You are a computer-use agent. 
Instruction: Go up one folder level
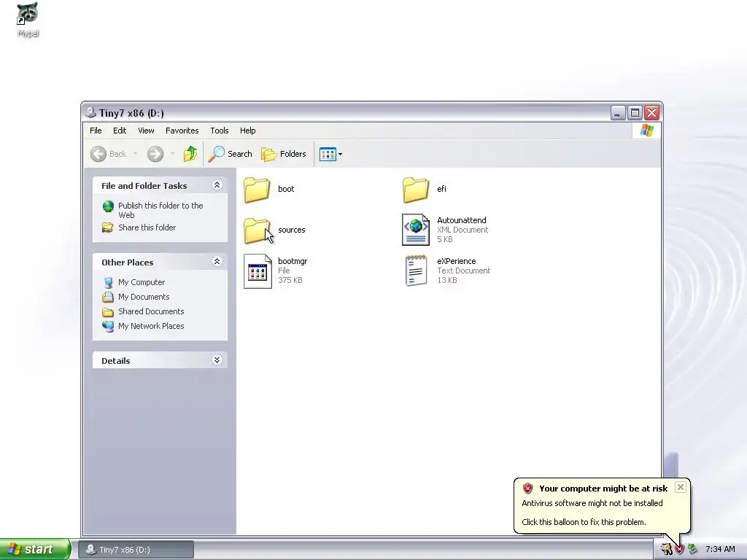click(190, 154)
